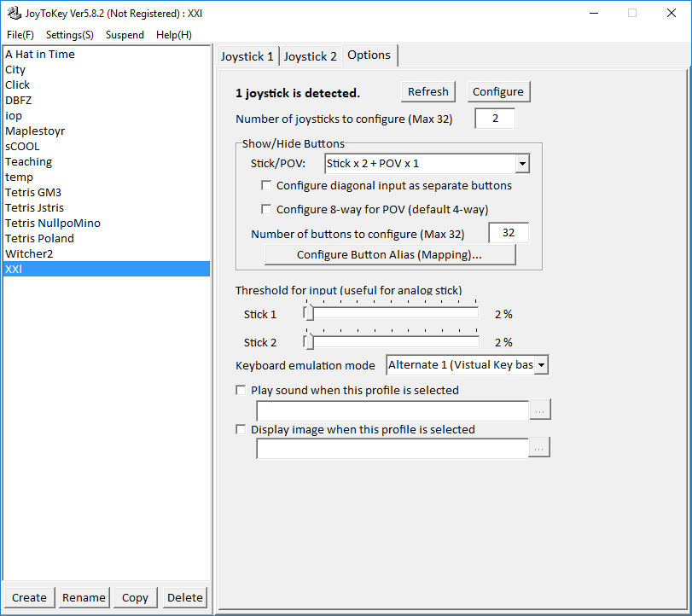Select the 'sCOOL' profile

tap(107, 147)
